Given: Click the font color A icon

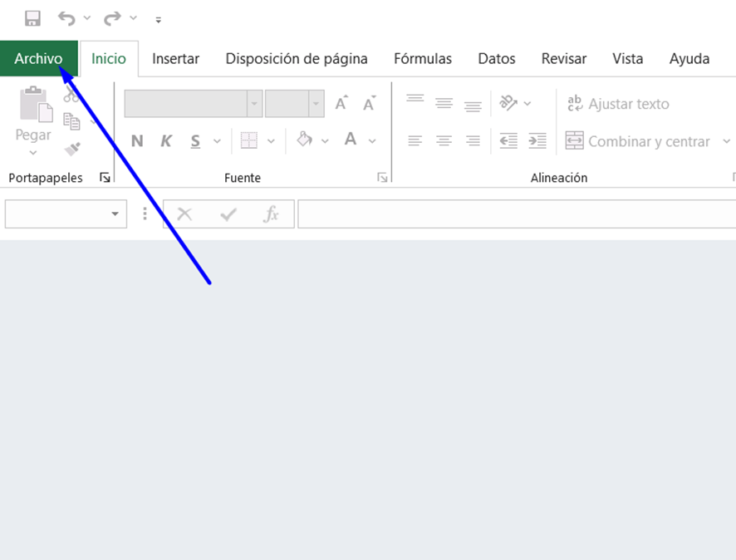Looking at the screenshot, I should [x=351, y=140].
